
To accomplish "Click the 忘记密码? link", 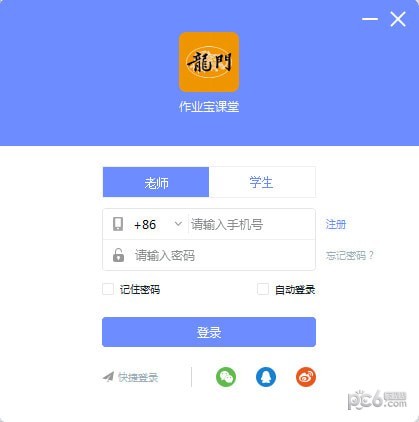I will pos(350,255).
